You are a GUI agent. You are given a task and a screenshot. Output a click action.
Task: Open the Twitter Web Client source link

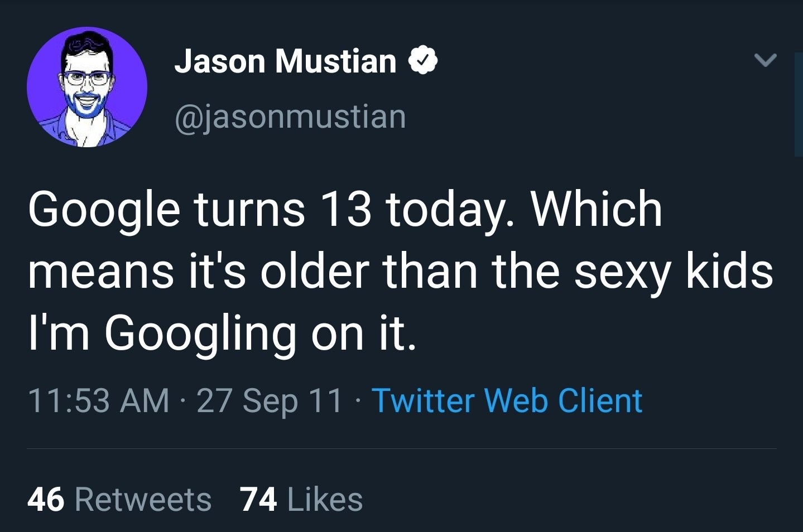click(507, 400)
